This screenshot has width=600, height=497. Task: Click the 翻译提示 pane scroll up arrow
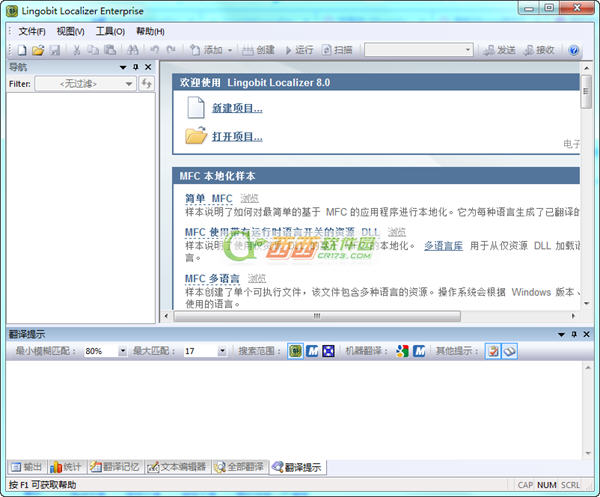(x=588, y=368)
